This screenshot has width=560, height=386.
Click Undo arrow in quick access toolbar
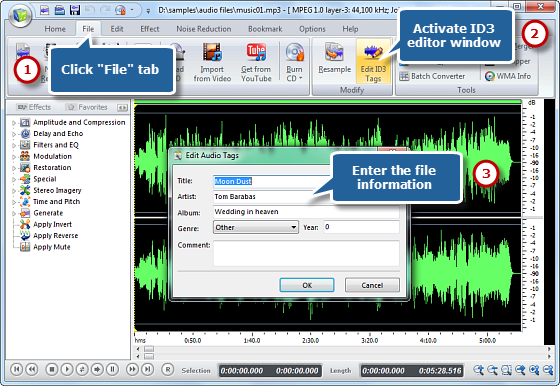pyautogui.click(x=90, y=10)
